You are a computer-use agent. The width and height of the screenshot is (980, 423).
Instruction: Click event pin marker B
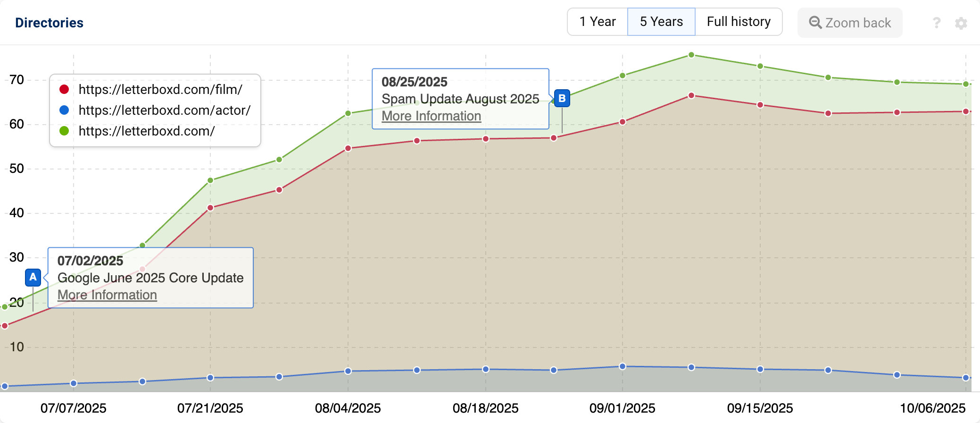point(562,98)
